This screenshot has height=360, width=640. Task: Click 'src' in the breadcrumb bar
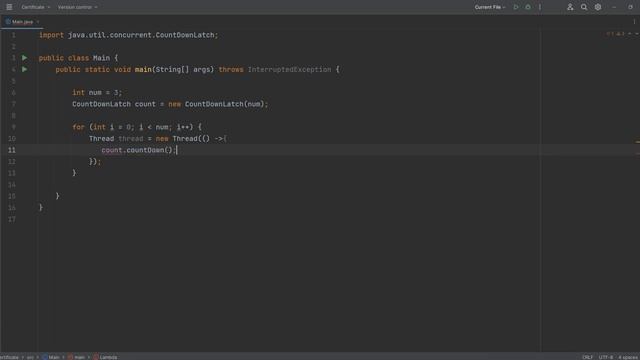tap(30, 357)
